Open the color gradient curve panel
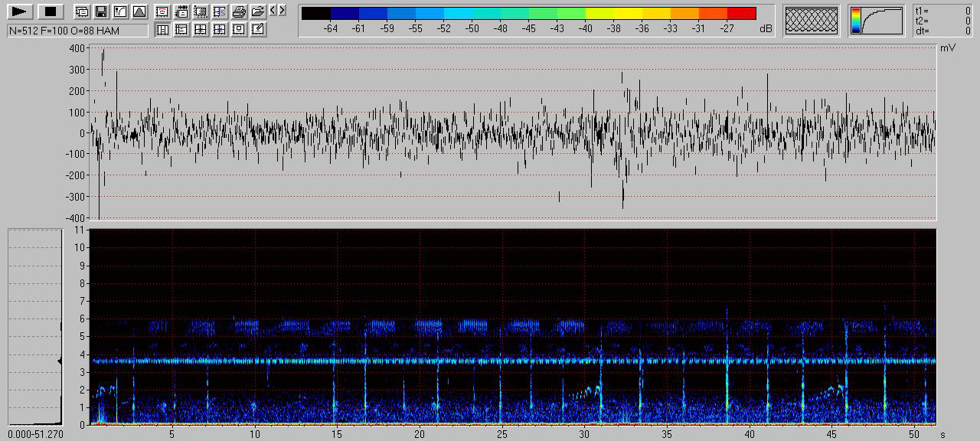Screen dimensions: 980x441 (876, 21)
